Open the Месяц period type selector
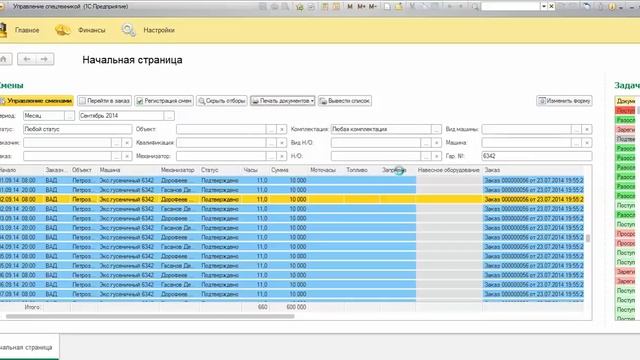Screen dimensions: 640x360 coord(69,116)
